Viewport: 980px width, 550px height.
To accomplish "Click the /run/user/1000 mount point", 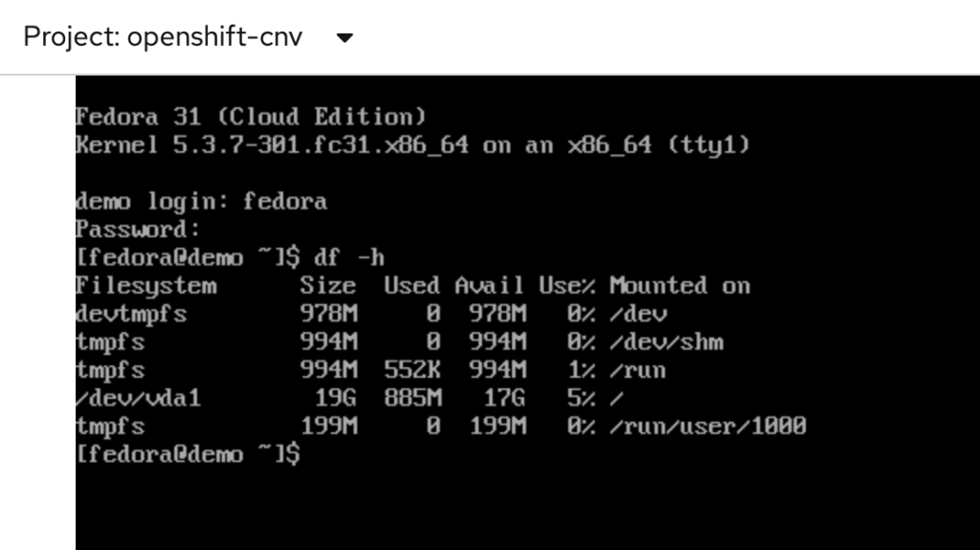I will (x=708, y=426).
